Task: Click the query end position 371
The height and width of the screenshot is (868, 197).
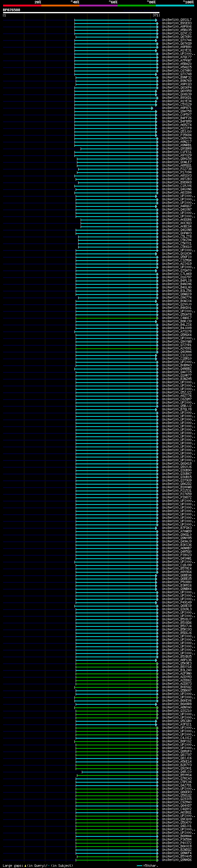Action: pos(155,15)
